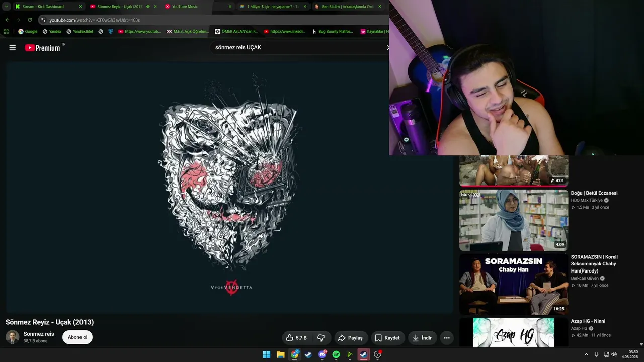644x362 pixels.
Task: Open Spotify from the taskbar
Action: [x=336, y=354]
